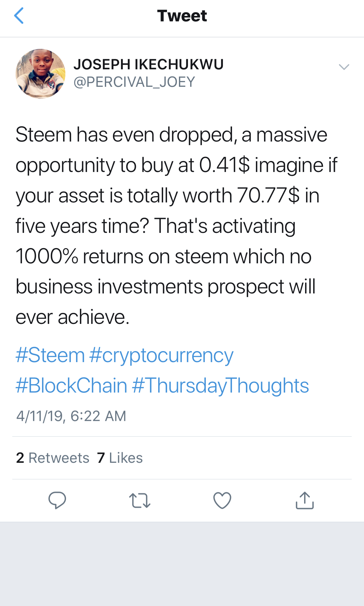Screen dimensions: 364x606
Task: View Joseph Ikechukwu's profile picture
Action: coord(40,74)
